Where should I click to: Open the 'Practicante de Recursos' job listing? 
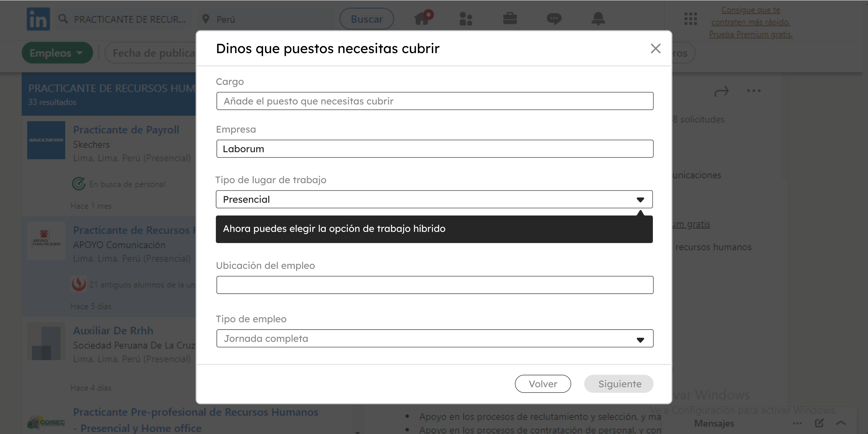click(x=134, y=230)
